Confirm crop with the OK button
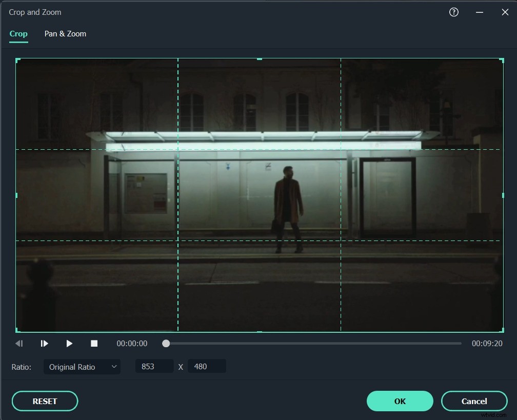Screen dimensions: 517x420 [x=400, y=401]
